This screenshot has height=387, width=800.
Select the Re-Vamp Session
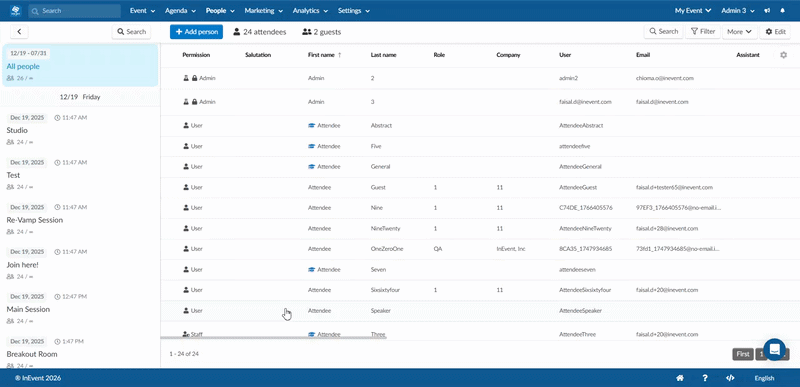35,220
